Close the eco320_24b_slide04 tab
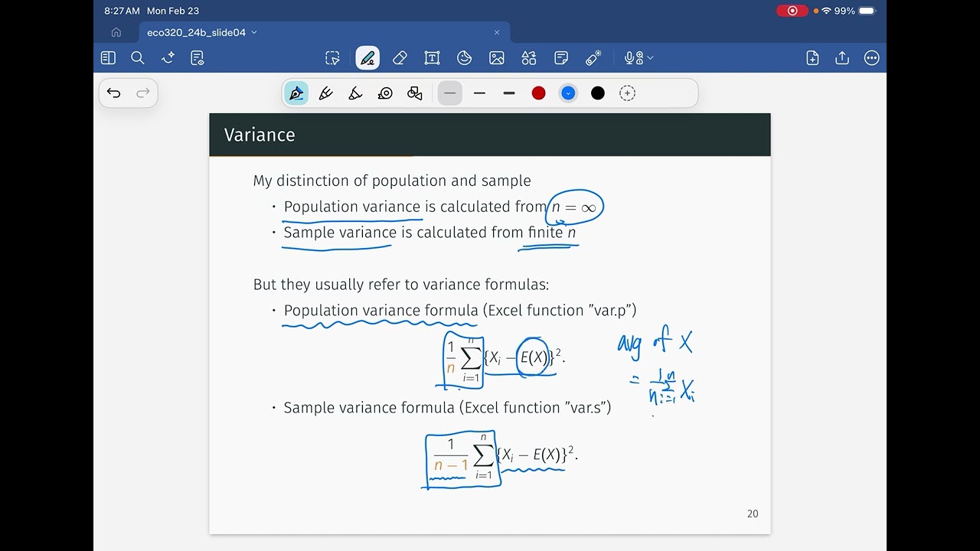Image resolution: width=980 pixels, height=551 pixels. click(497, 32)
